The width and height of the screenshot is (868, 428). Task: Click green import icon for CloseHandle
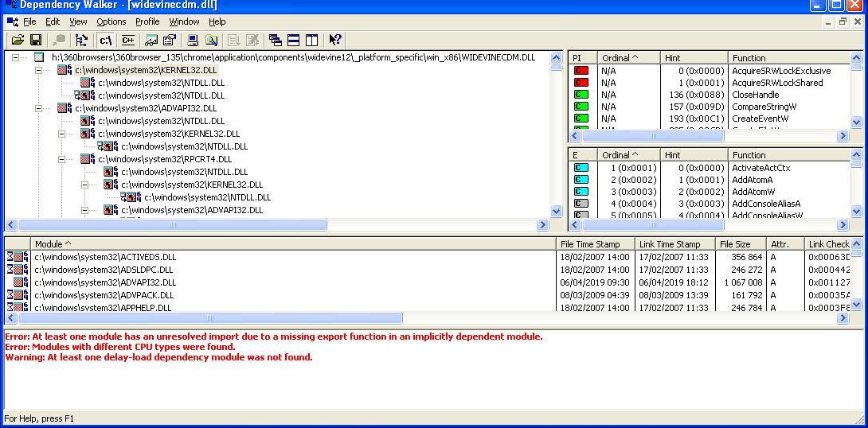pyautogui.click(x=581, y=95)
